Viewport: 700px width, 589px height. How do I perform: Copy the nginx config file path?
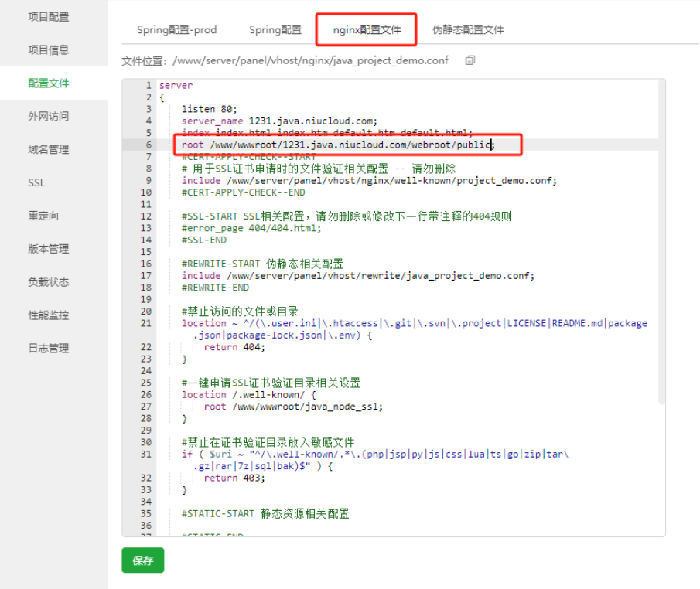[470, 60]
